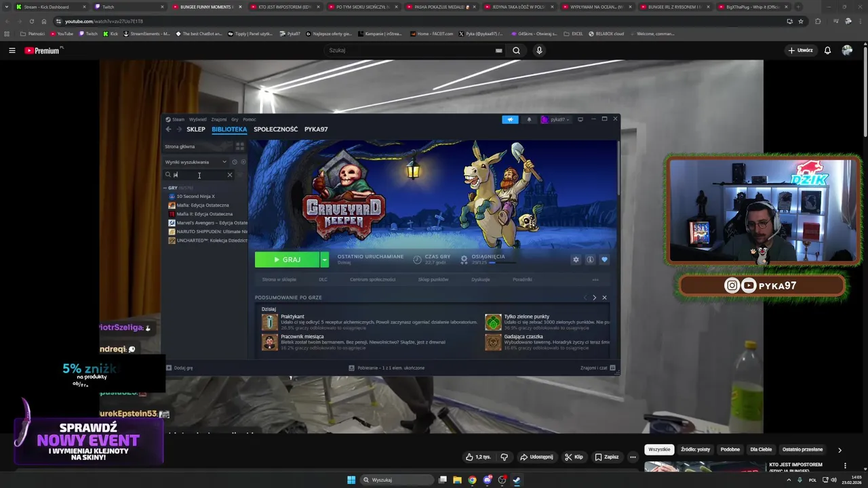Click into the Steam library search box
Viewport: 868px width, 488px height.
(199, 175)
